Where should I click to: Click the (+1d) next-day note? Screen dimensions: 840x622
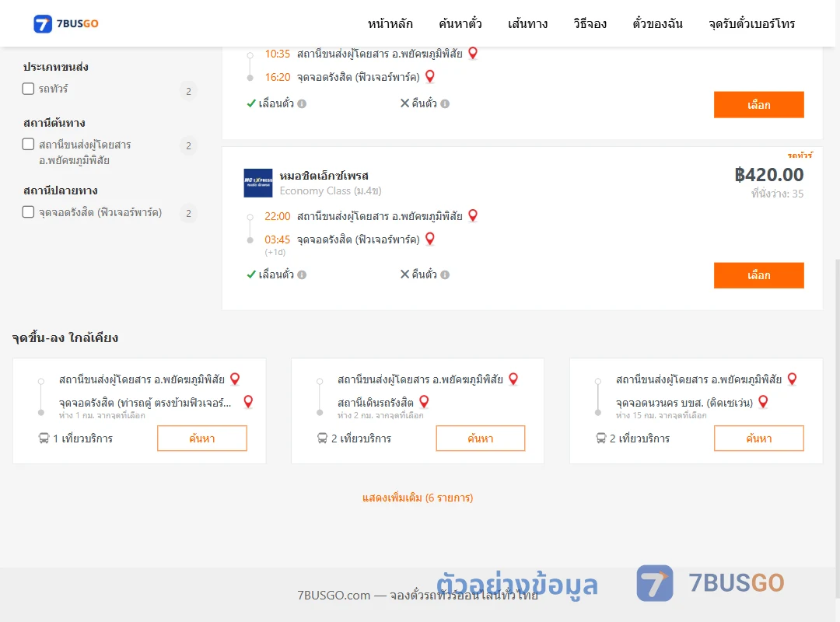275,252
